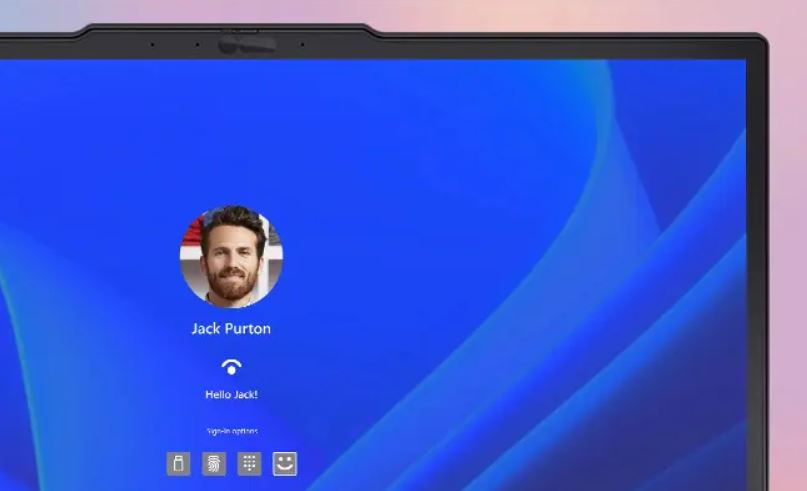Screen dimensions: 807x491
Task: Switch to PIN keypad sign-in
Action: click(249, 463)
